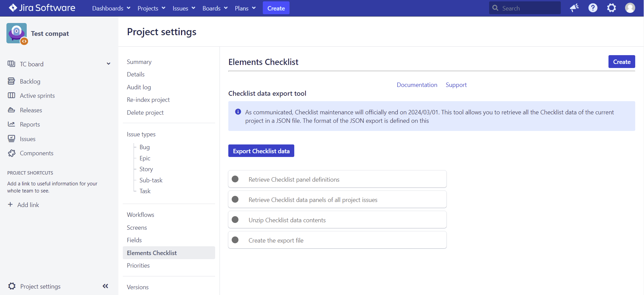Click the Test compat project avatar
Viewport: 644px width, 295px height.
17,33
